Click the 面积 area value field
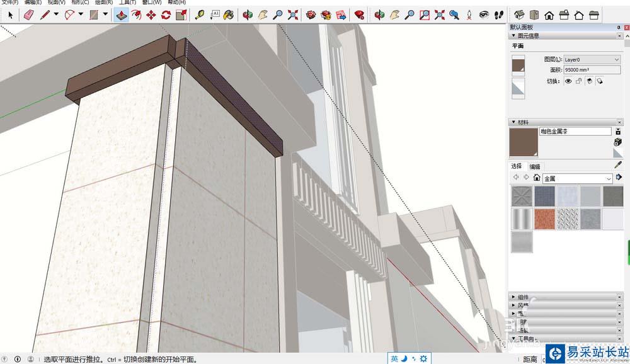 click(592, 70)
